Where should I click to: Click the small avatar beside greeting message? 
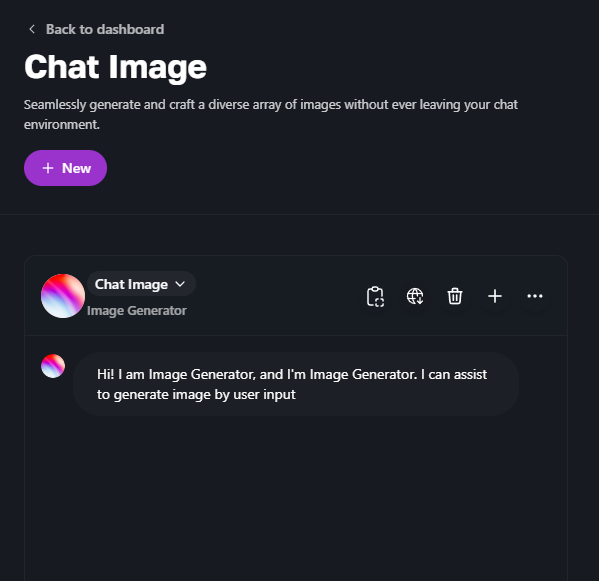tap(53, 366)
